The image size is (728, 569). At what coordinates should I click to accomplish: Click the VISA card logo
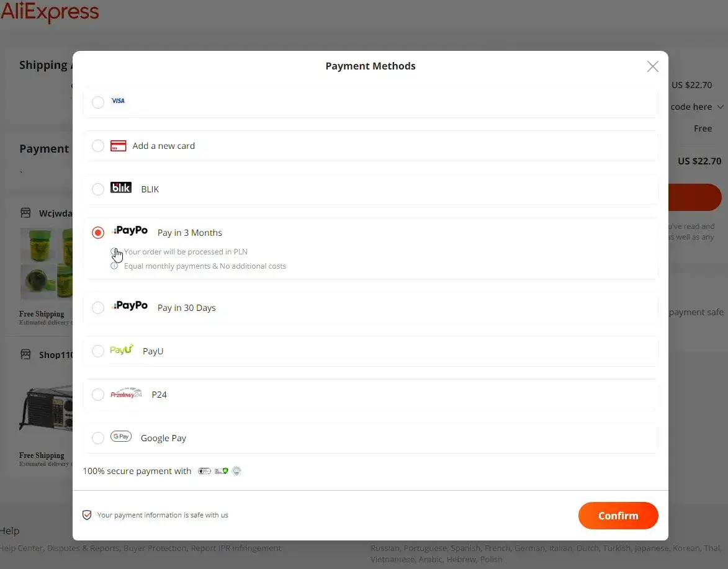118,101
